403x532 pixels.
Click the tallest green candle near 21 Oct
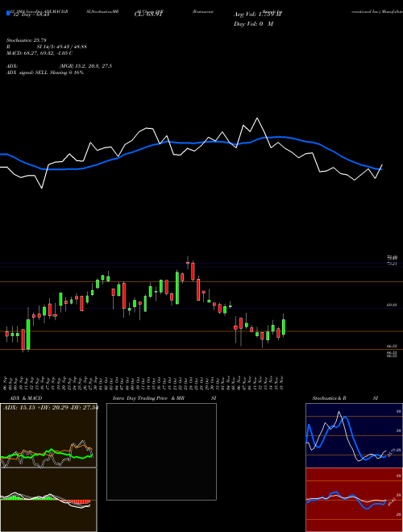(x=177, y=287)
